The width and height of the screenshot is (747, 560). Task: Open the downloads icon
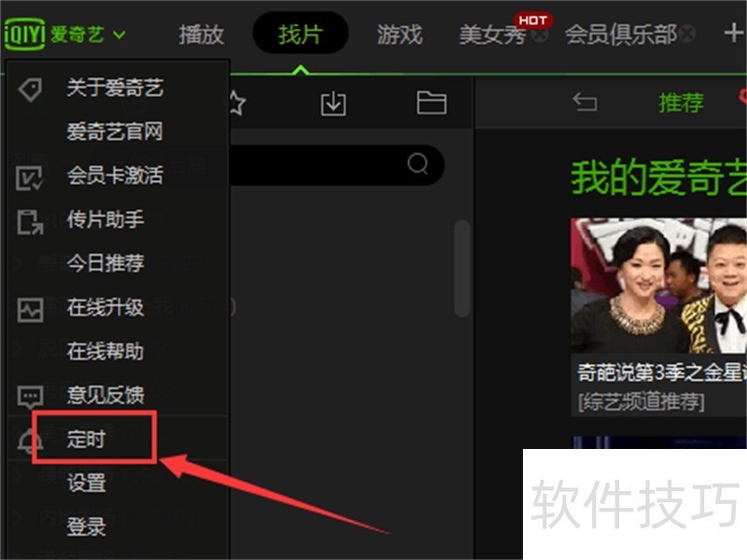333,103
